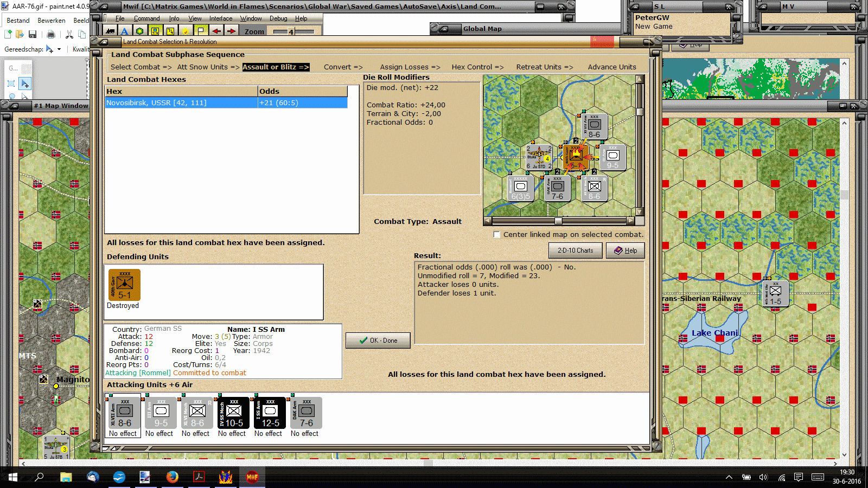868x488 pixels.
Task: Select paint.net rectangle select tool
Action: click(11, 84)
